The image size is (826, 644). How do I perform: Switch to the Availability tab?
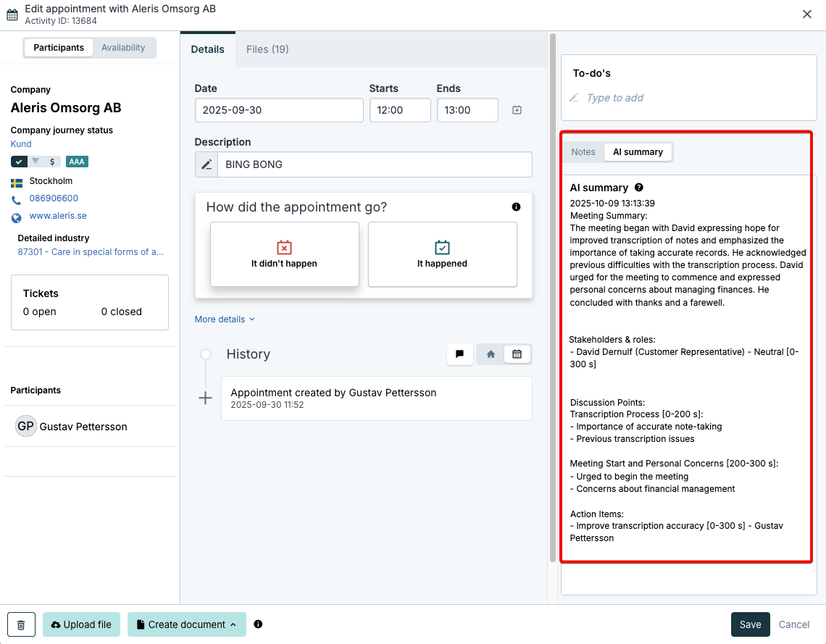[x=122, y=47]
